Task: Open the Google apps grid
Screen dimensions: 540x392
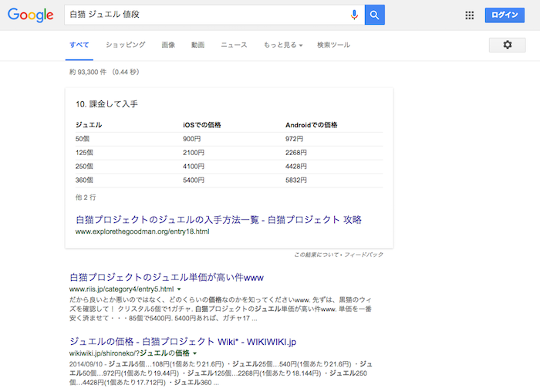Action: click(469, 15)
